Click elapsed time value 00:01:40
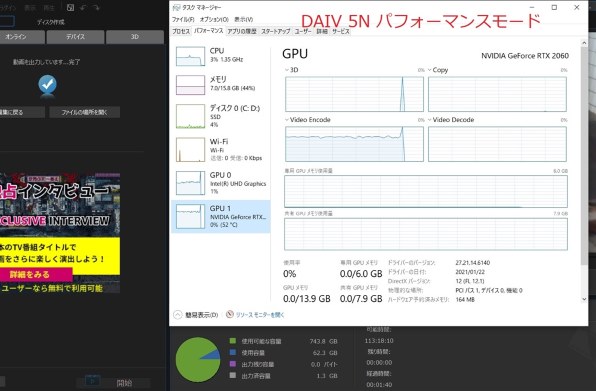This screenshot has height=391, width=596. [x=379, y=385]
